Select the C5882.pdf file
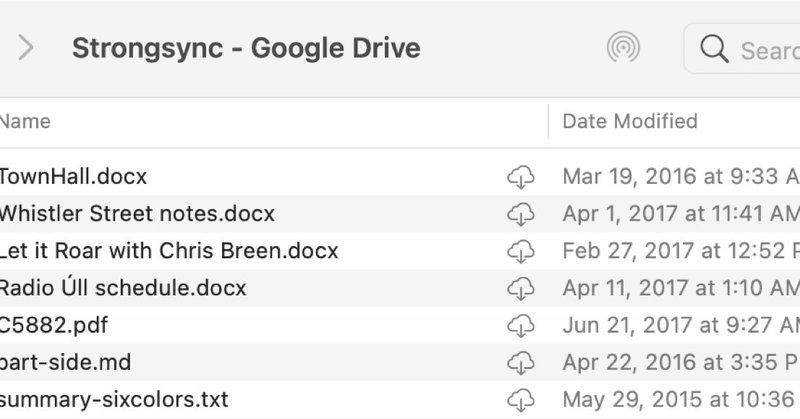Viewport: 800px width, 419px height. (54, 326)
